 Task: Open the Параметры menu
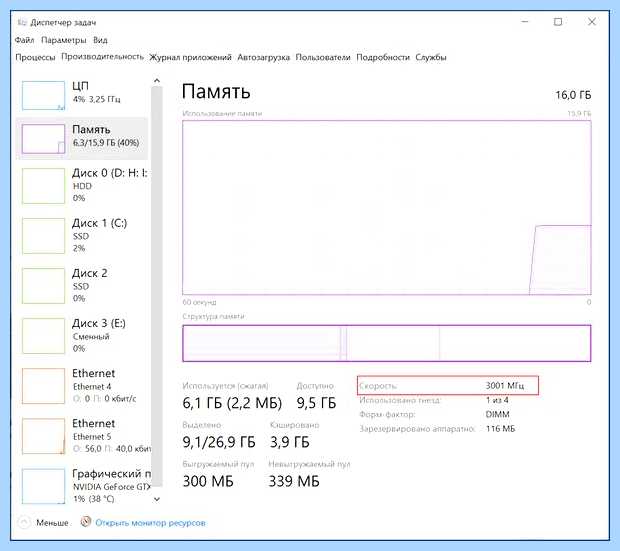64,40
